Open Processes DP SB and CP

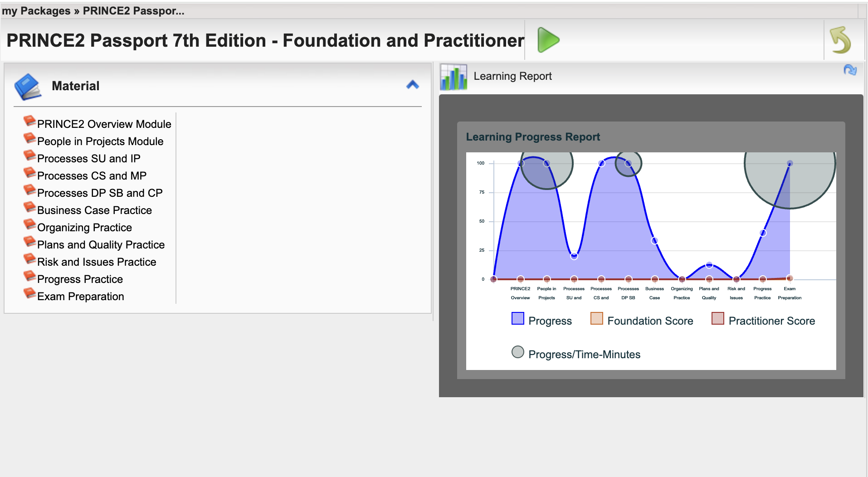100,193
